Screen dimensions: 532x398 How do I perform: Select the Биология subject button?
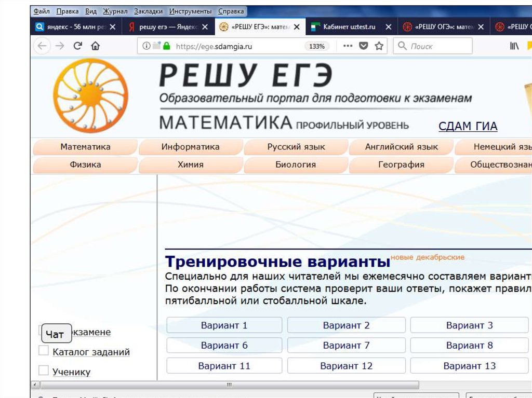coord(296,164)
